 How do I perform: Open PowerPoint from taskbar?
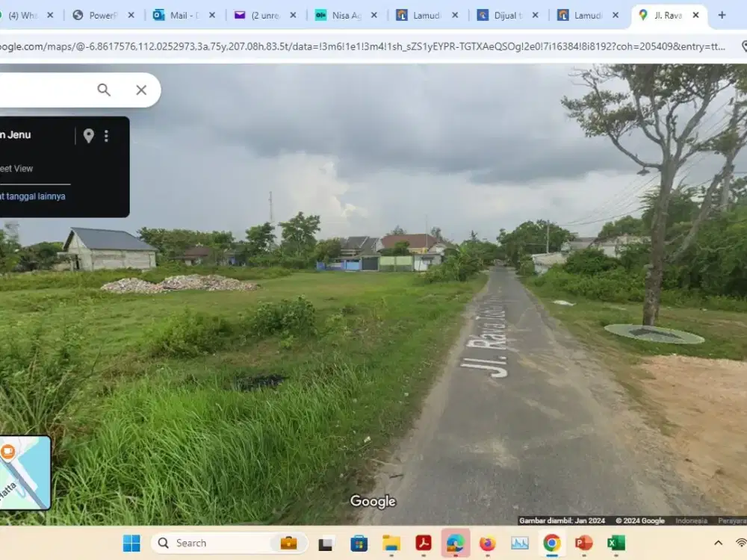[x=583, y=543]
